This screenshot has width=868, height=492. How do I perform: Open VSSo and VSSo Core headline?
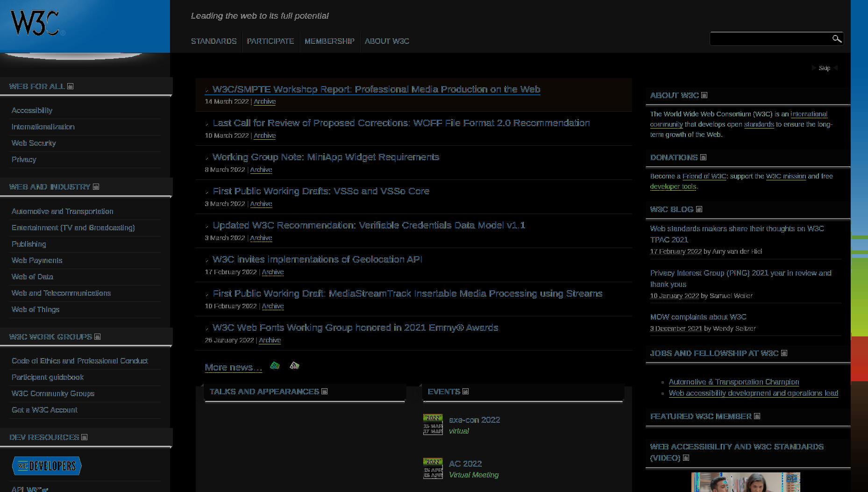tap(321, 191)
